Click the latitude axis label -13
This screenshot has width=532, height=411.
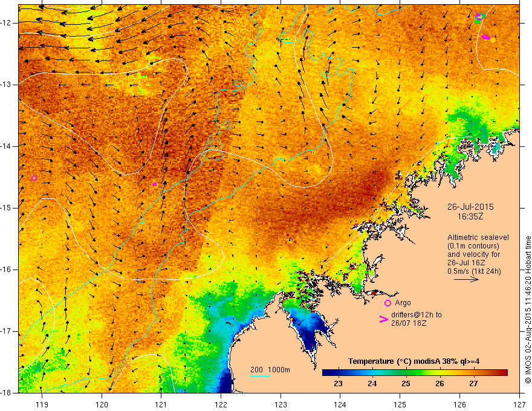7,85
